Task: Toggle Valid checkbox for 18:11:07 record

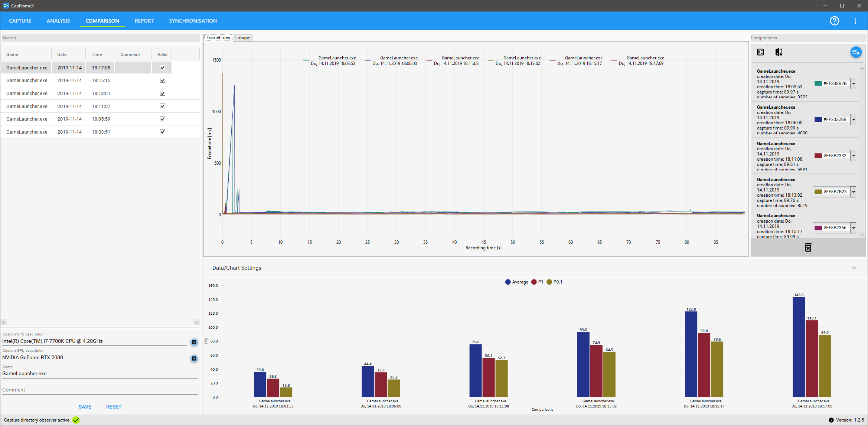Action: [163, 106]
